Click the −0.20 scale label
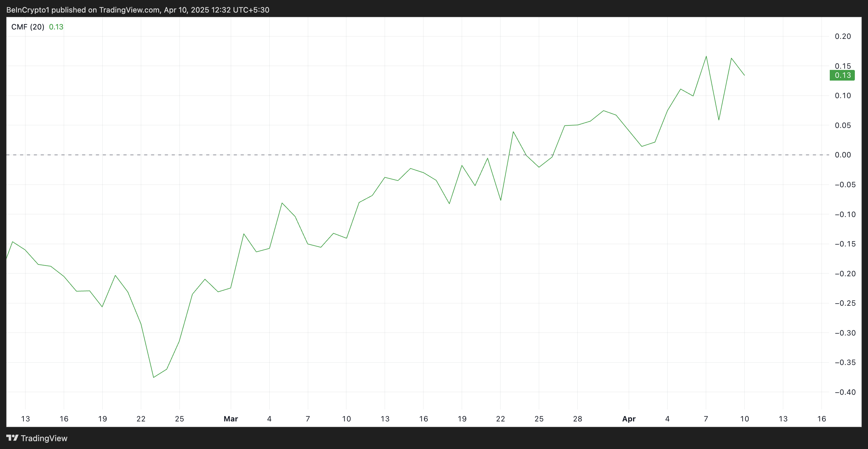Image resolution: width=868 pixels, height=449 pixels. [x=845, y=274]
